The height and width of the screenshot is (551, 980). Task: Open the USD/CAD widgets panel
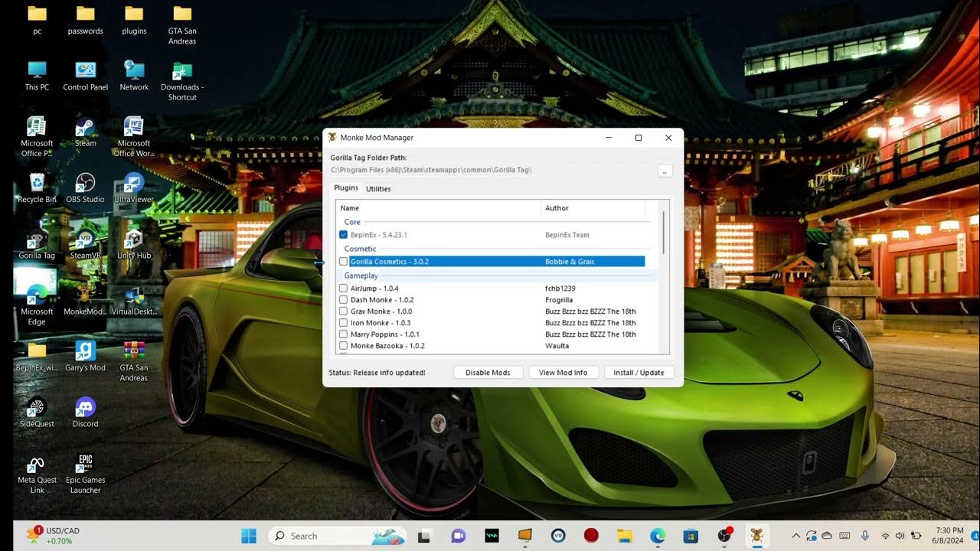[x=54, y=536]
